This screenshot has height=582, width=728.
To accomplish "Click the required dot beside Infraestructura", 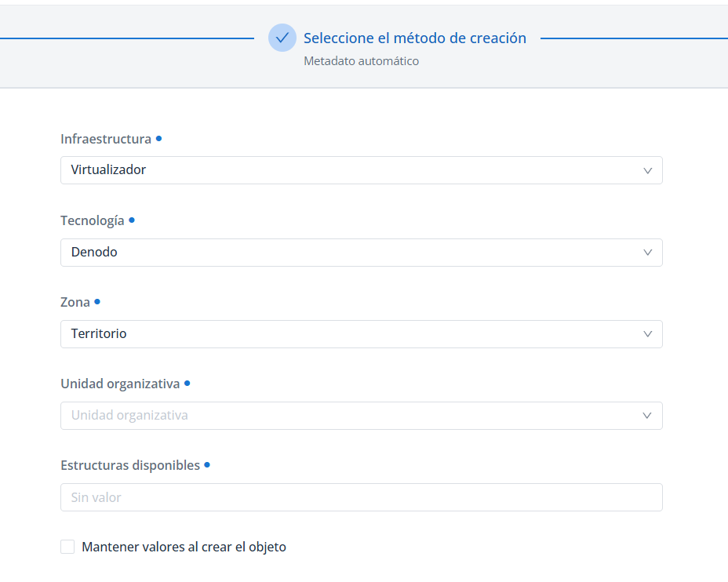I will tap(158, 138).
